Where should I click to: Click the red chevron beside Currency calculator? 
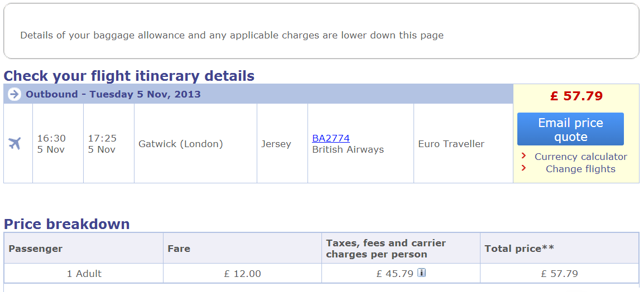point(523,156)
